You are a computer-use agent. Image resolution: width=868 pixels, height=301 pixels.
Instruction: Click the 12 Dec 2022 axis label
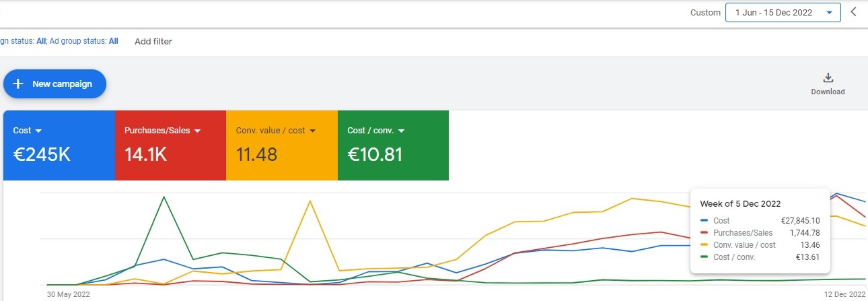tap(844, 294)
